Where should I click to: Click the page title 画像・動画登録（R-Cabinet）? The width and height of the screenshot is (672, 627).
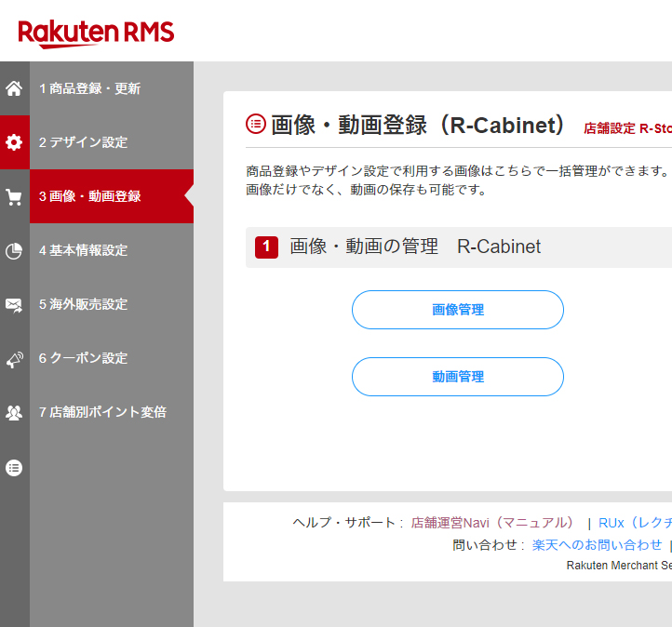point(418,125)
